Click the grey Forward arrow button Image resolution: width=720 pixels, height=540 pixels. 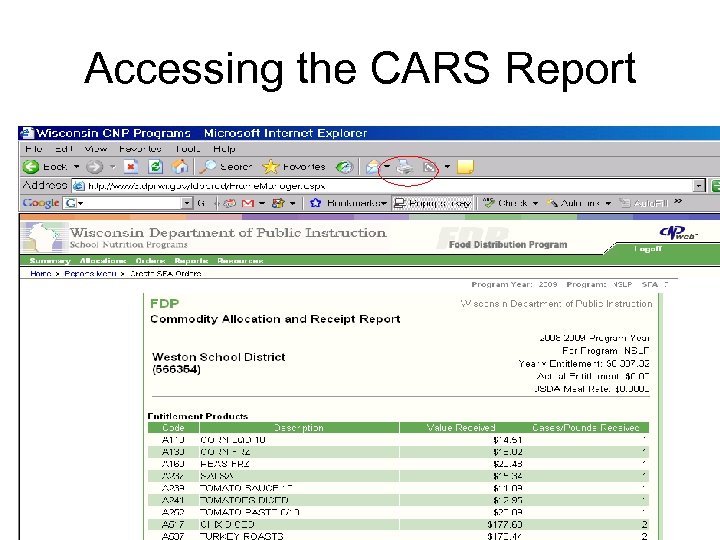[x=94, y=167]
